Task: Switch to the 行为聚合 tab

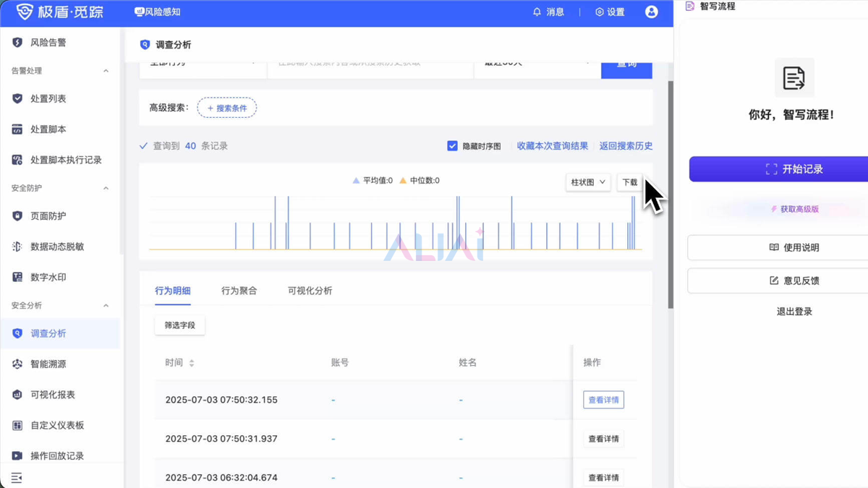Action: tap(239, 291)
